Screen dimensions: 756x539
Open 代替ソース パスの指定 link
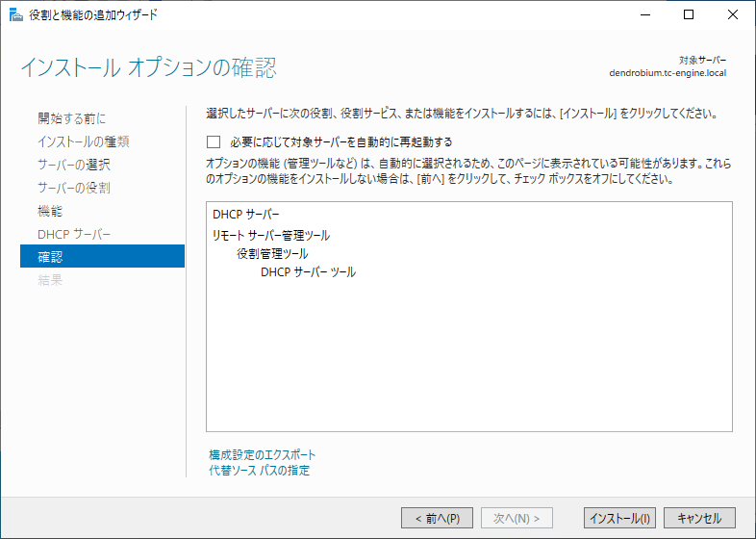click(x=260, y=470)
